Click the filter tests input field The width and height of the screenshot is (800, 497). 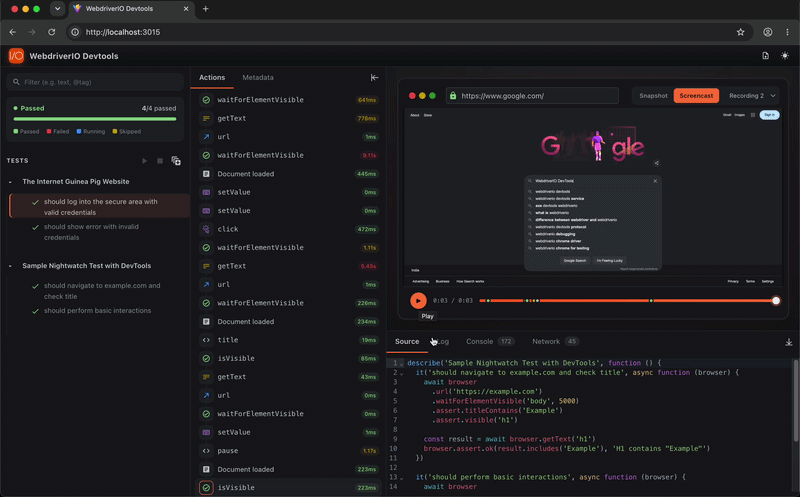95,82
